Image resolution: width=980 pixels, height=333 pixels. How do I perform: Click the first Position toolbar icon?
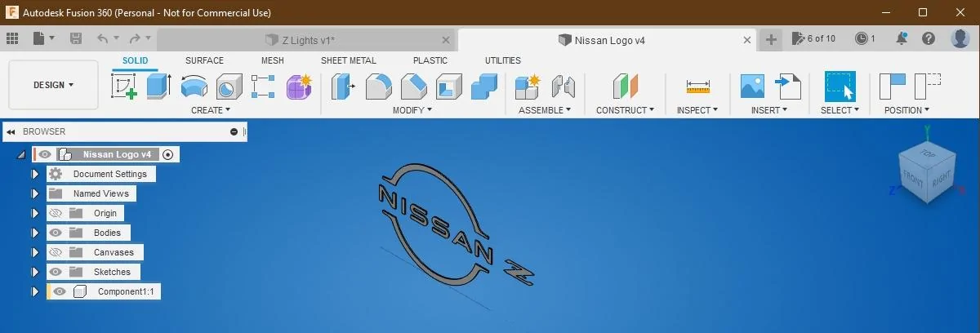893,86
